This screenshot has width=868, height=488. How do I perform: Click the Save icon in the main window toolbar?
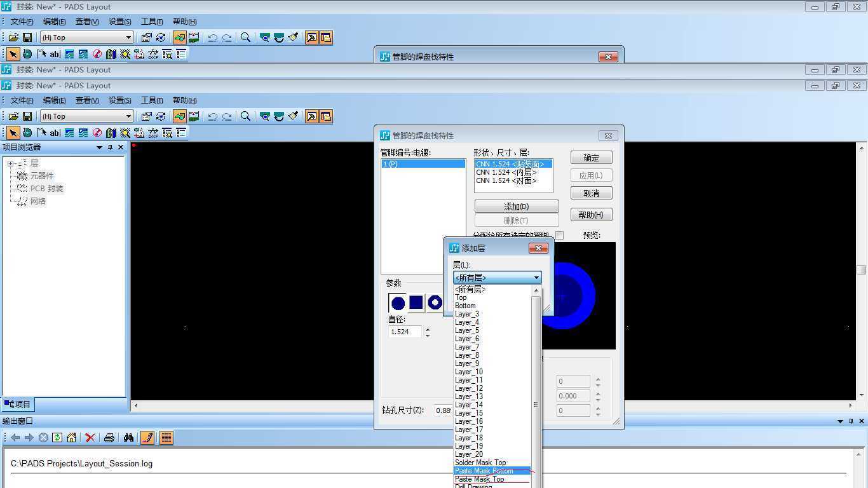click(x=27, y=116)
